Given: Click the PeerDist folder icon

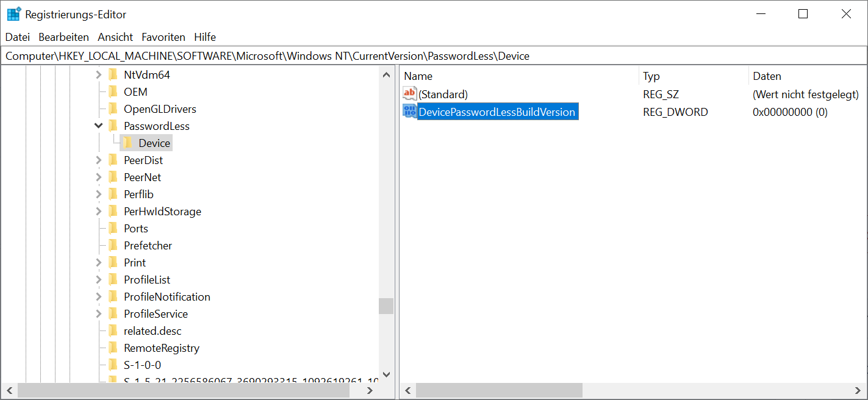Looking at the screenshot, I should [113, 160].
